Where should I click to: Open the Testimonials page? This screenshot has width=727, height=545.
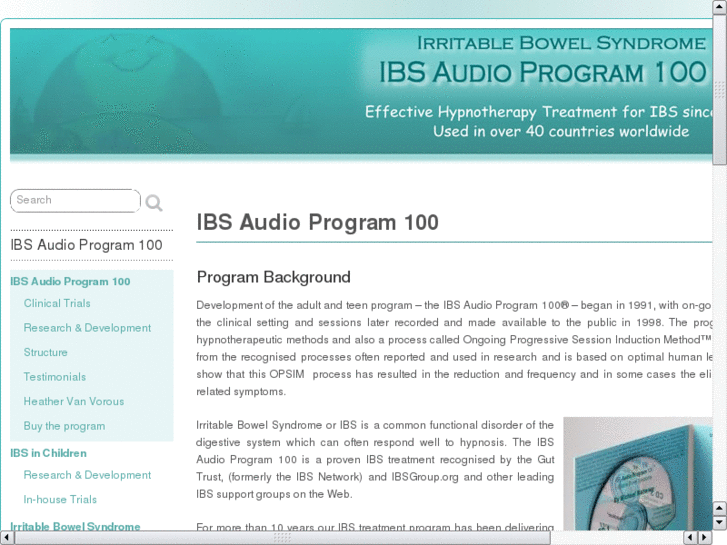55,377
